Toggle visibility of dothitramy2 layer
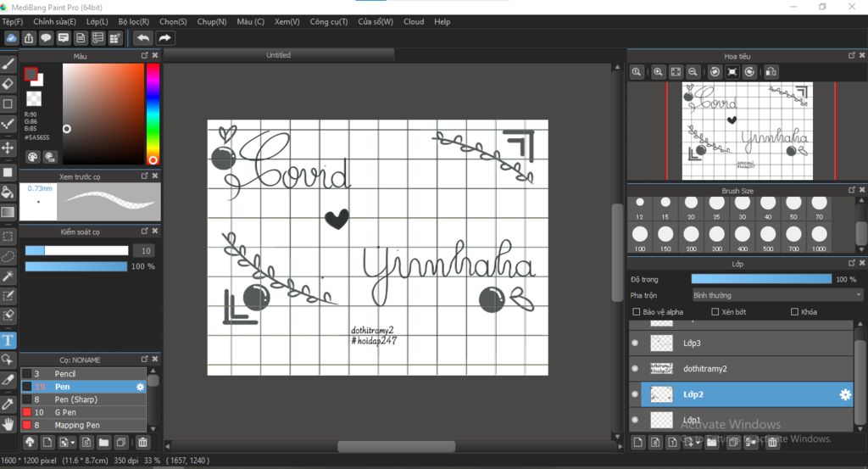 click(x=635, y=368)
